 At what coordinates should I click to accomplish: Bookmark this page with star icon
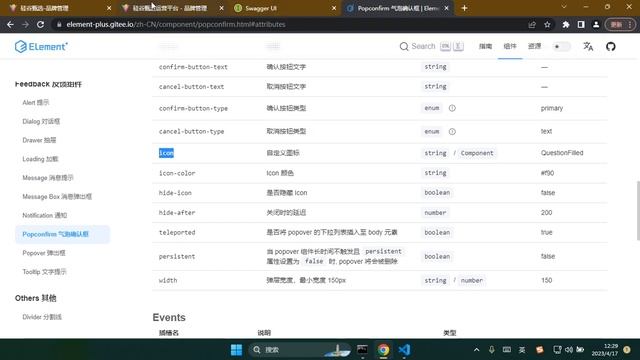click(547, 24)
